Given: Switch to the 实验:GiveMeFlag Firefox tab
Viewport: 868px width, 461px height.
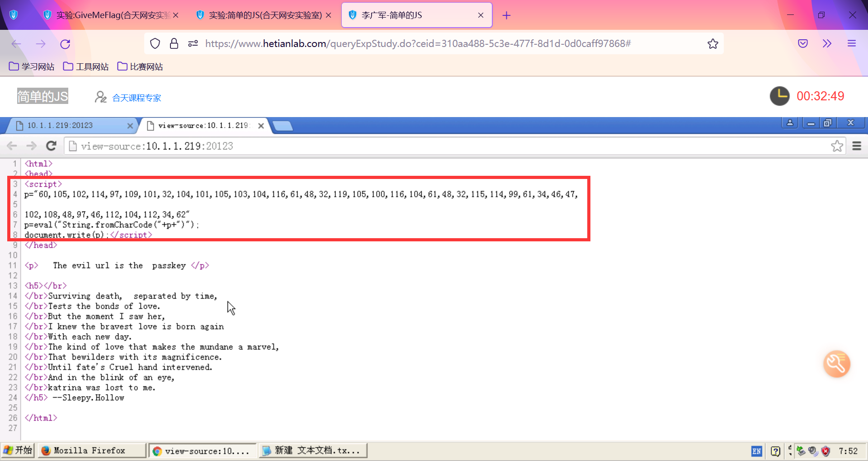Looking at the screenshot, I should tap(111, 15).
